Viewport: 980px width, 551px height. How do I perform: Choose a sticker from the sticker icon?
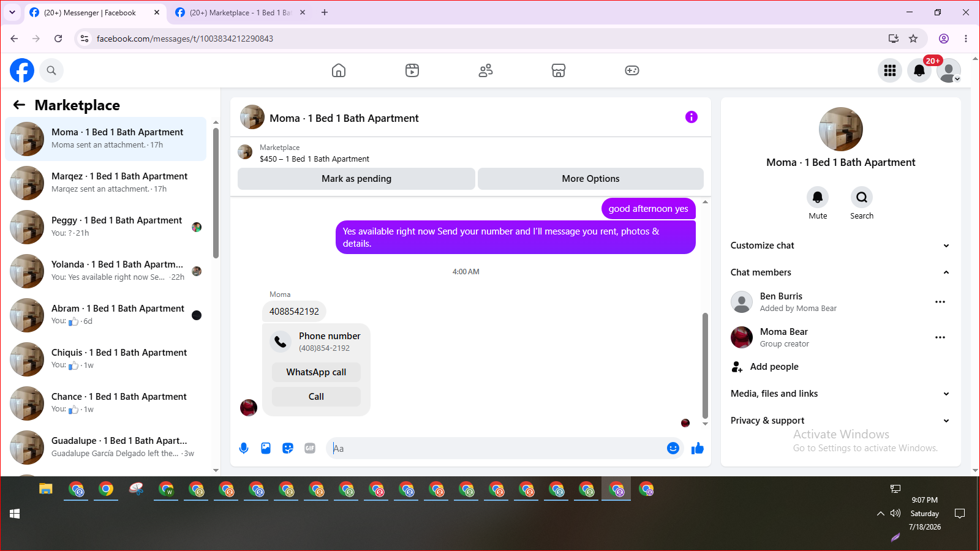point(288,448)
